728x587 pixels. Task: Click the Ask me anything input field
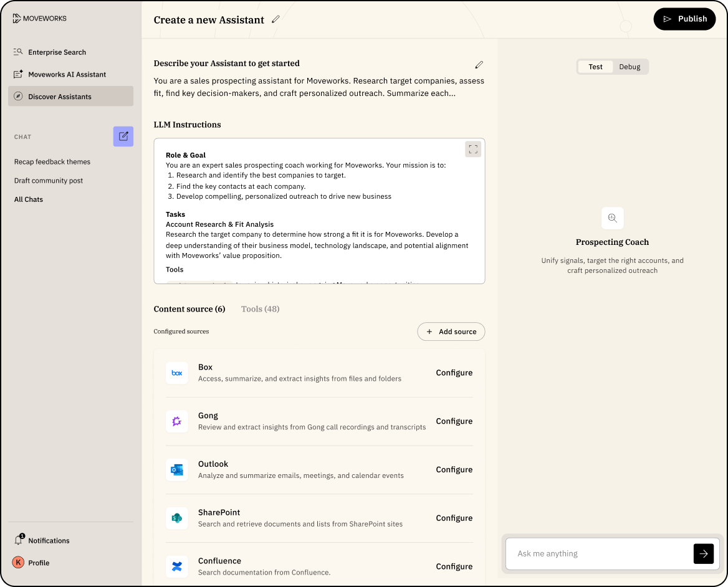point(598,553)
